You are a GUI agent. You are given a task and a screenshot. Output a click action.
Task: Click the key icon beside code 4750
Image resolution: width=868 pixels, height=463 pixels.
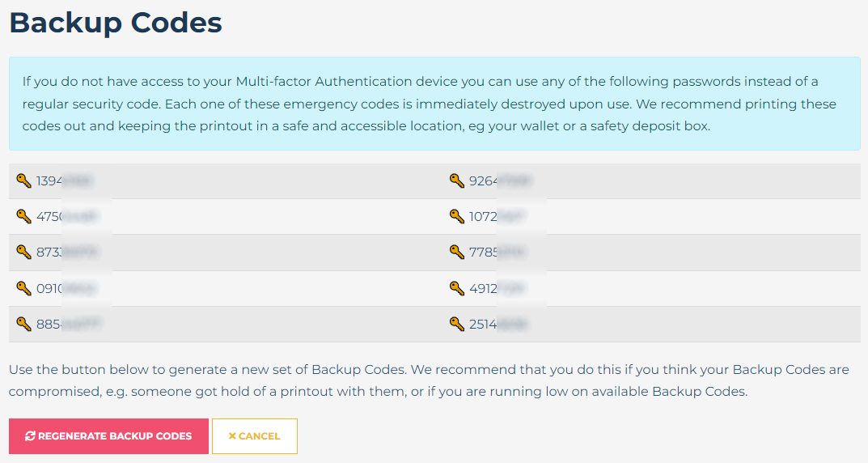(24, 216)
